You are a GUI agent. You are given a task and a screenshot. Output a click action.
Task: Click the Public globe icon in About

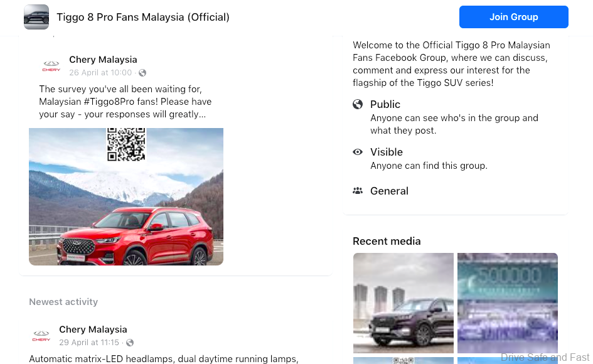coord(358,104)
